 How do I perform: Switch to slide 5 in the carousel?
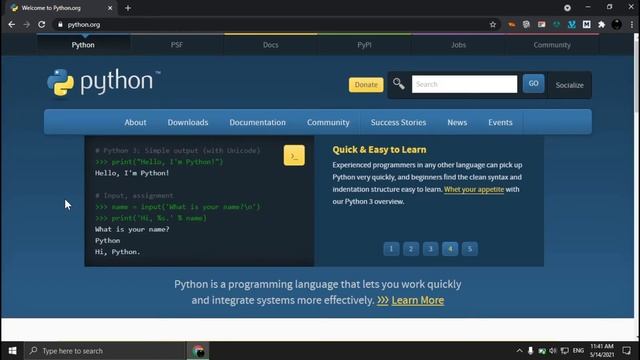point(469,249)
